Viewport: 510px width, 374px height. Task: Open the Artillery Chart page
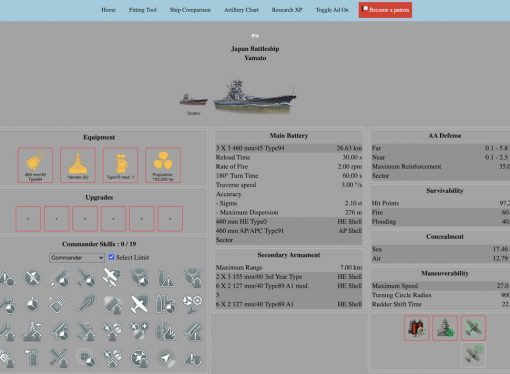click(241, 10)
